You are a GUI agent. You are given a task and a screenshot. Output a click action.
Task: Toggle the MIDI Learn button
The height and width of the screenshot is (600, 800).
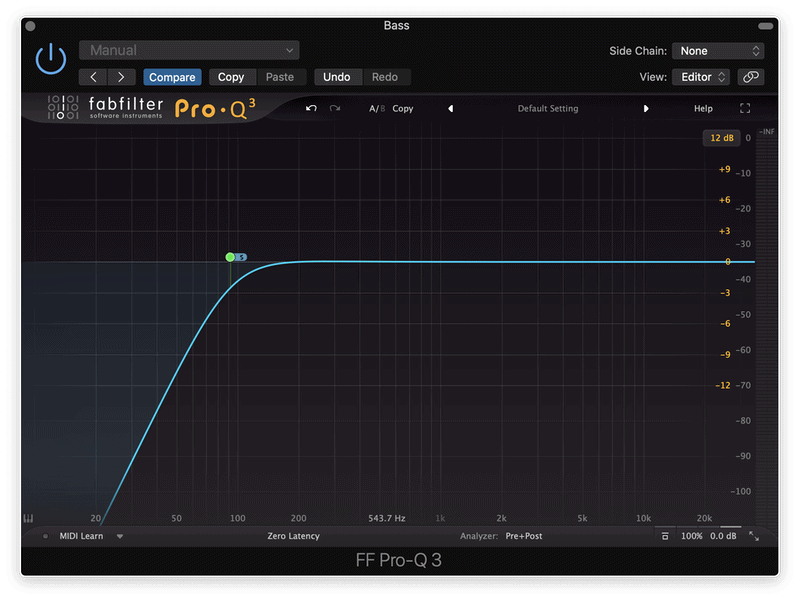[x=81, y=536]
